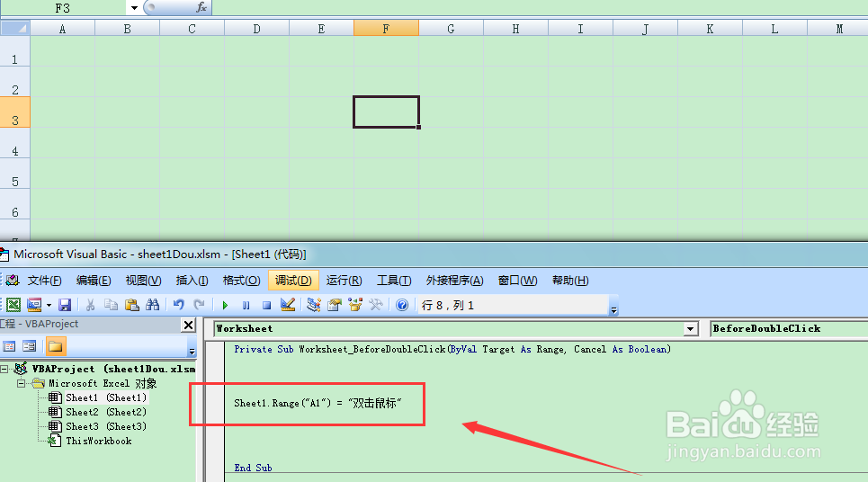The image size is (868, 482).
Task: Click View Code icon in project pane
Action: 9,346
